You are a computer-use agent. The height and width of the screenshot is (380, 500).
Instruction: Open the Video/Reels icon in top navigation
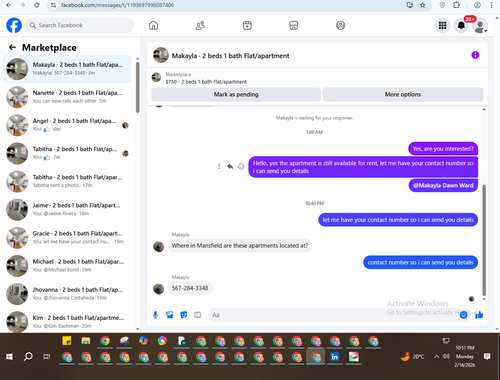(247, 25)
